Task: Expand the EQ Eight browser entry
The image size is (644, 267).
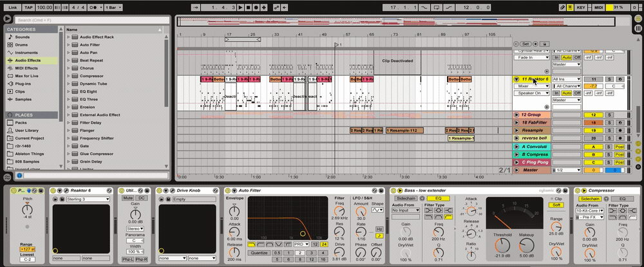Action: [69, 91]
